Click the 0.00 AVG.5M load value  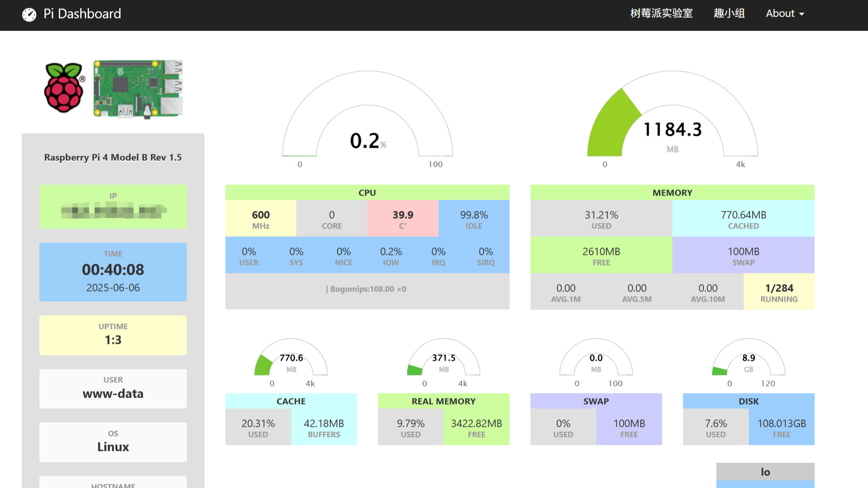point(637,292)
